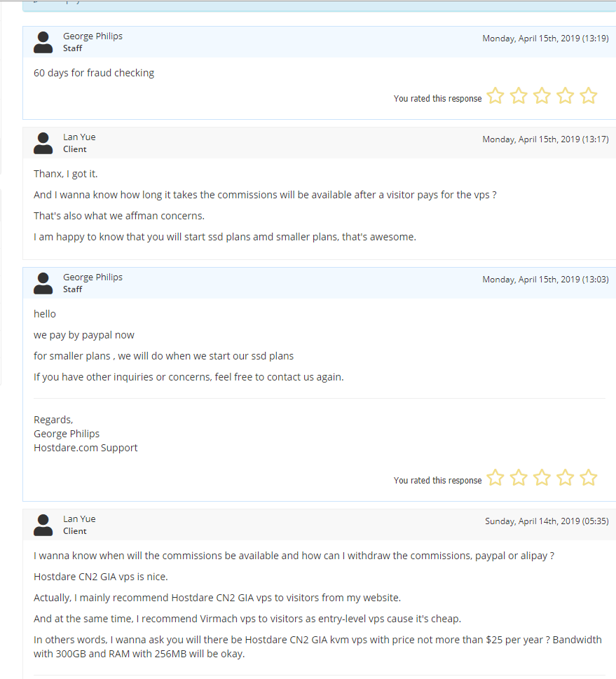
Task: Give the 13:03 reply three stars
Action: pos(542,478)
